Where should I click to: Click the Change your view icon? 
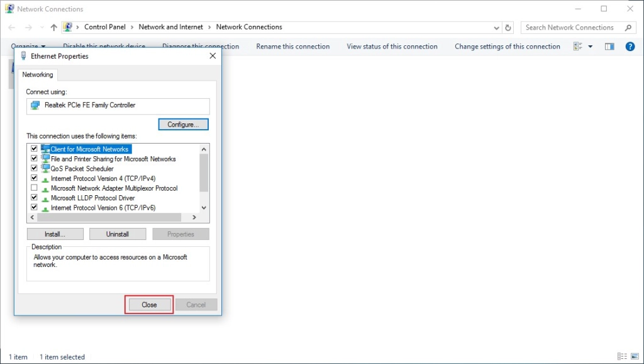pyautogui.click(x=578, y=47)
